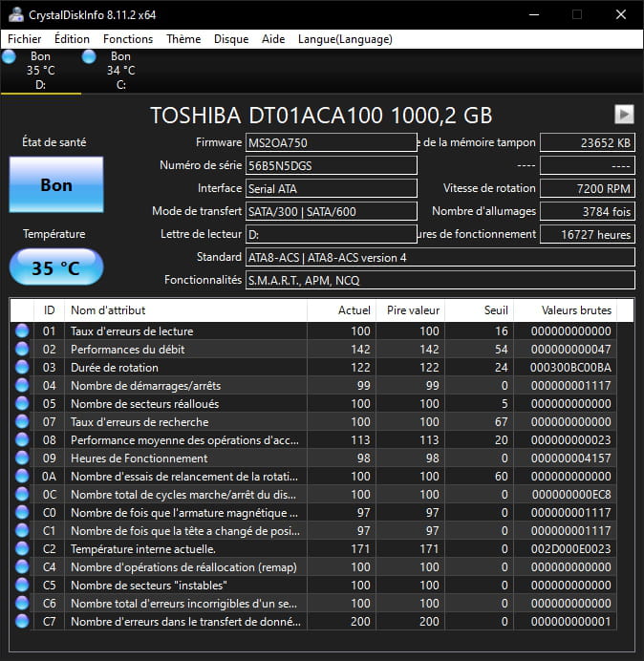Open the Aide menu
Viewport: 644px width, 661px height.
273,39
